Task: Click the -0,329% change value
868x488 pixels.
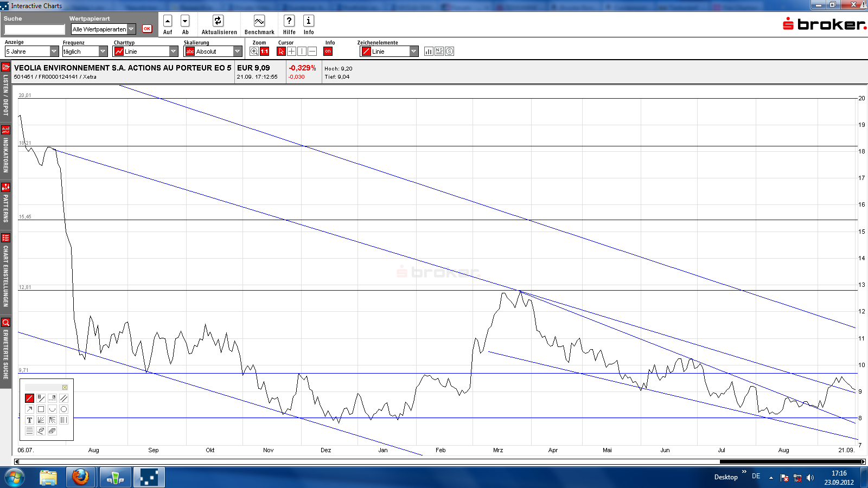Action: pos(302,68)
